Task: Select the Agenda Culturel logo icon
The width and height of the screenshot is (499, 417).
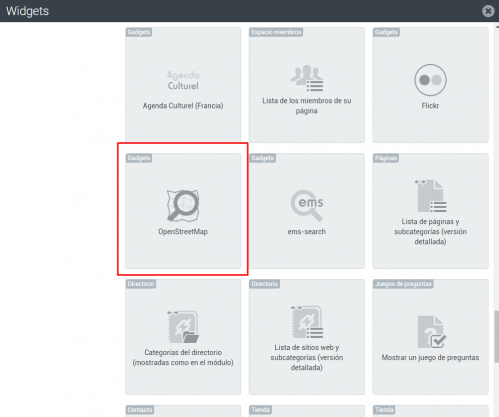Action: 183,80
